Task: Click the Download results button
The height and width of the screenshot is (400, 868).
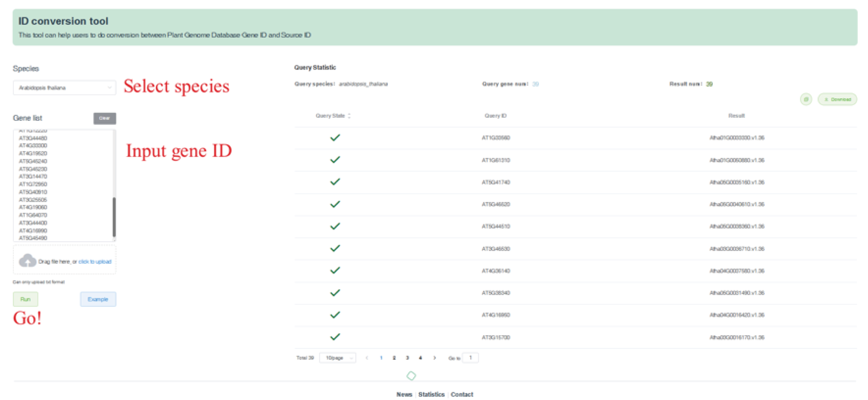Action: [x=837, y=99]
